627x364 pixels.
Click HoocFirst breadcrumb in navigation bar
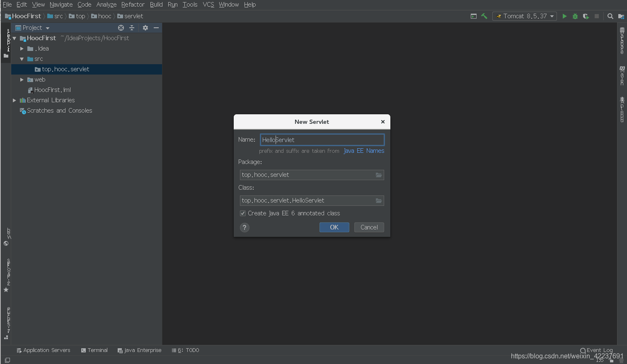point(23,16)
